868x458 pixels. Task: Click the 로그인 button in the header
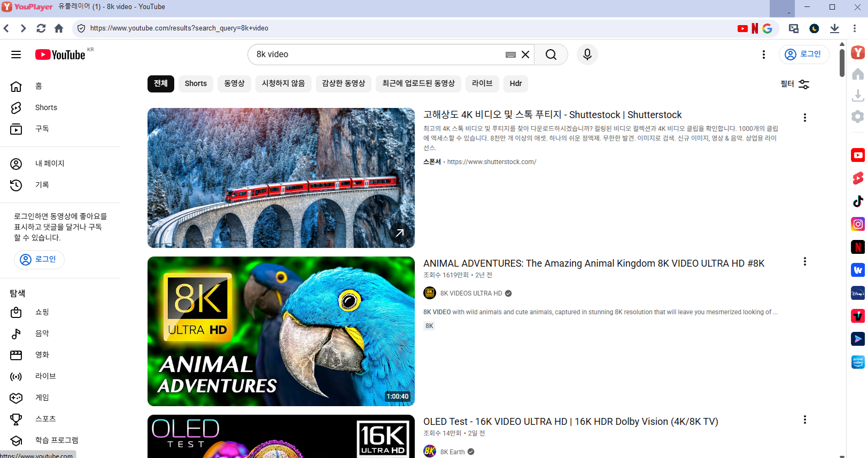803,54
